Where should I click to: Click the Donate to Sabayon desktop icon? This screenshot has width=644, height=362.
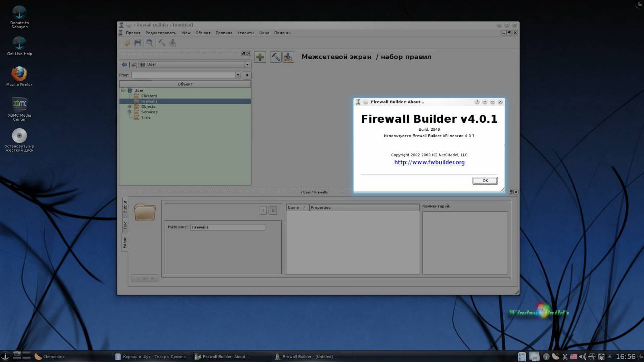tap(19, 17)
